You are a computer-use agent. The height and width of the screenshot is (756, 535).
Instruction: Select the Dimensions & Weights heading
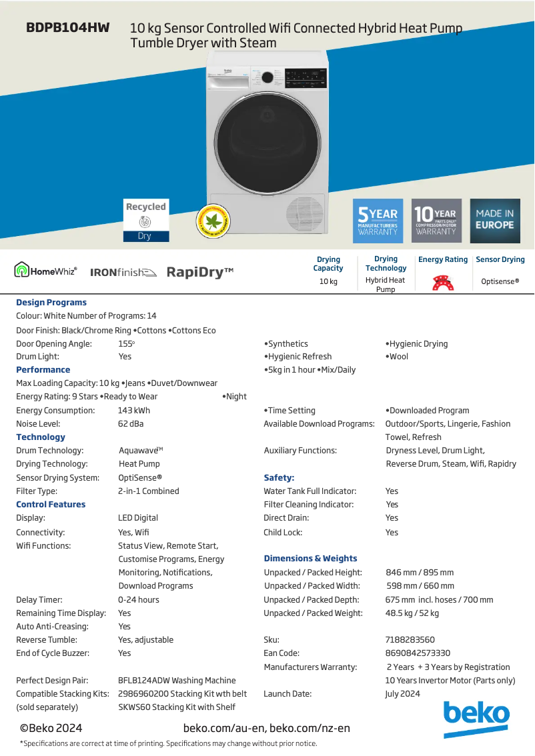click(310, 559)
